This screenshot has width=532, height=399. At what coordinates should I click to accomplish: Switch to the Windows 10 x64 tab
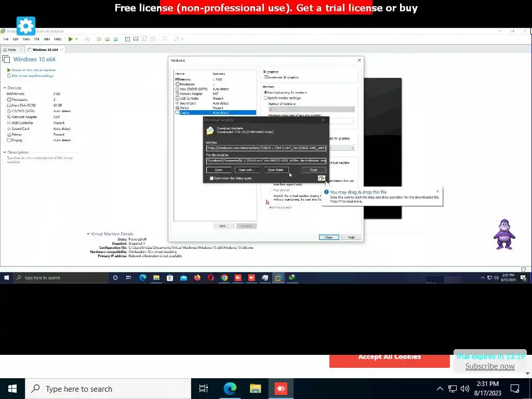click(x=45, y=49)
